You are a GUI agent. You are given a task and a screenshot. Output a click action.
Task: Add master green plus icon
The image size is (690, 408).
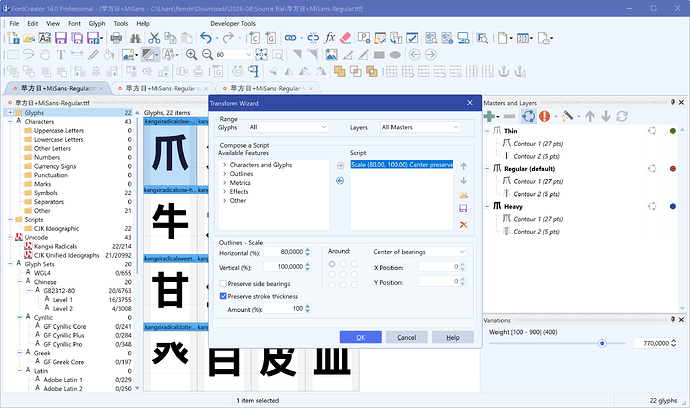pos(489,117)
